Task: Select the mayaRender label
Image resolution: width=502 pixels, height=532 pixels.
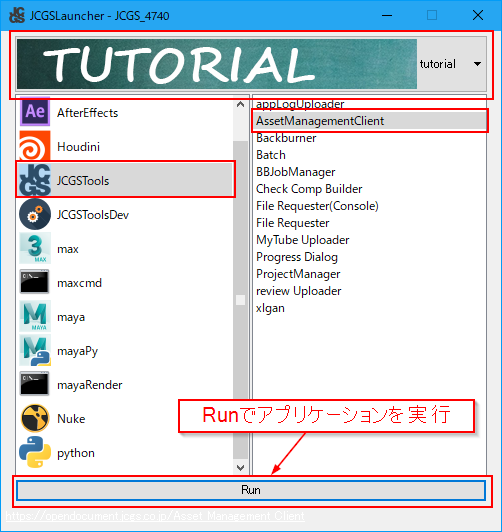Action: tap(90, 385)
